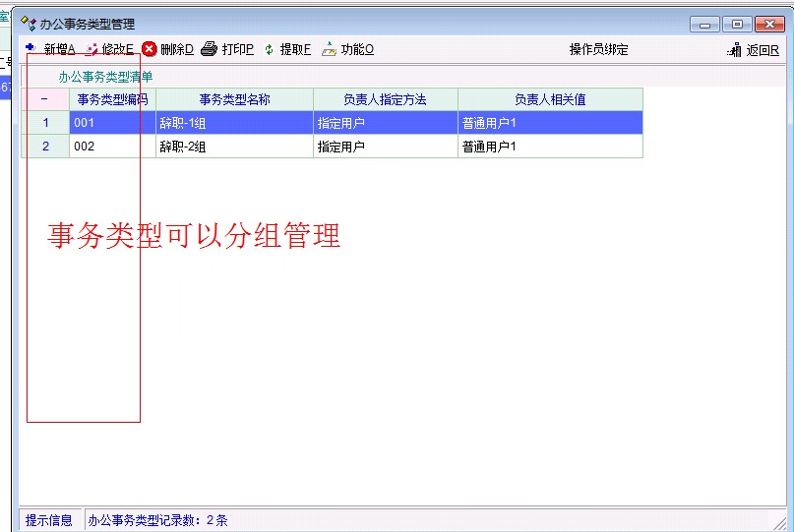This screenshot has width=794, height=532.
Task: Click the 负责人指定方法 column header
Action: pyautogui.click(x=385, y=99)
